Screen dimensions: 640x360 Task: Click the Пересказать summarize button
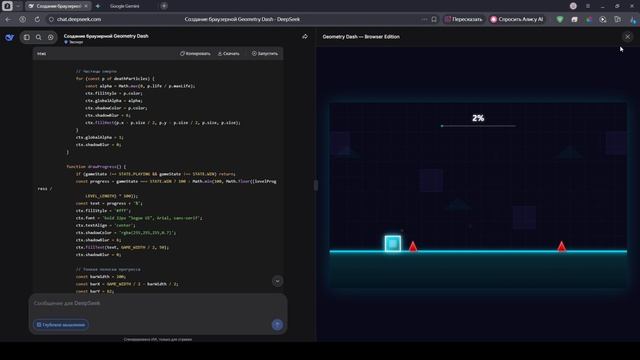463,19
